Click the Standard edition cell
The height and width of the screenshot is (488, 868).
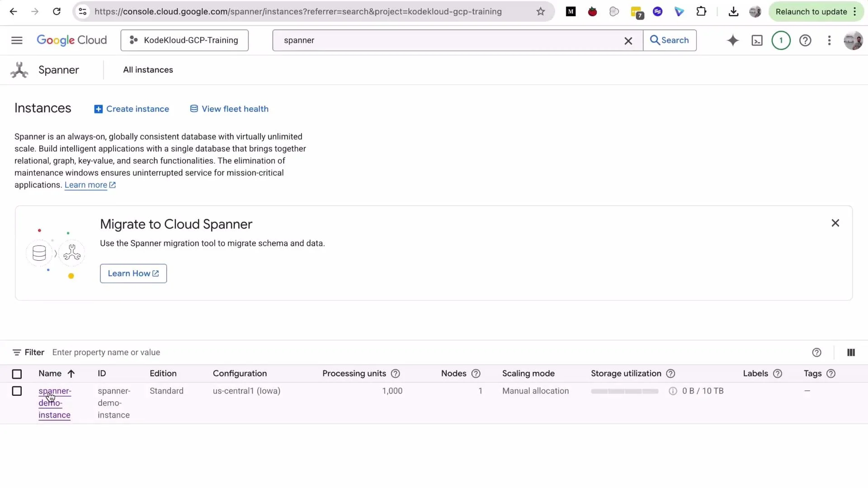pos(166,391)
